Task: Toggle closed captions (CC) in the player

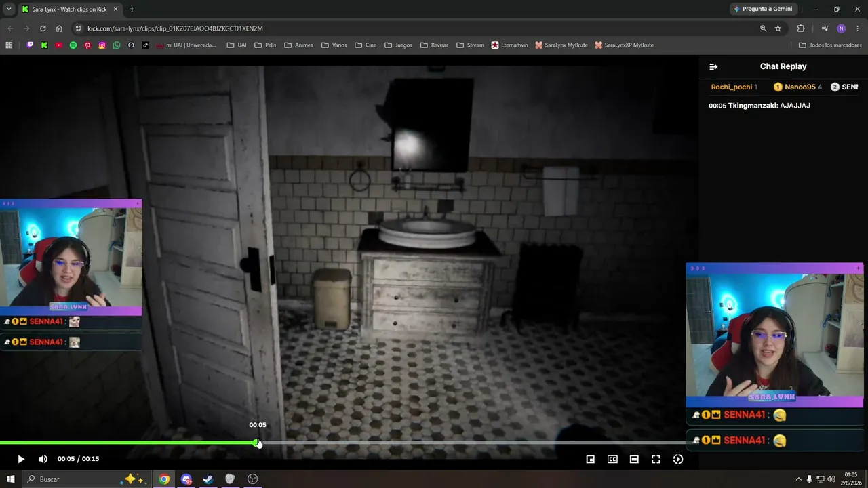Action: pos(612,459)
